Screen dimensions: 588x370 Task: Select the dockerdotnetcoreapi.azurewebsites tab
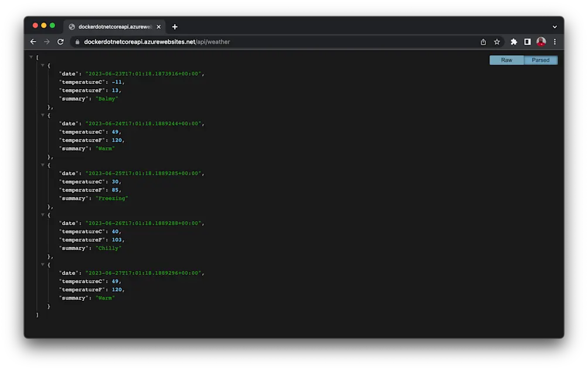point(111,26)
